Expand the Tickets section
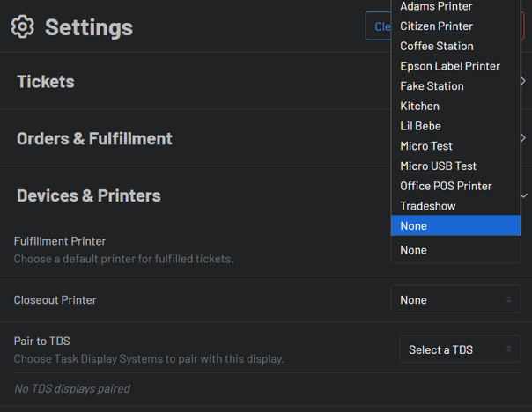Screen dimensions: 532x412 tap(44, 81)
